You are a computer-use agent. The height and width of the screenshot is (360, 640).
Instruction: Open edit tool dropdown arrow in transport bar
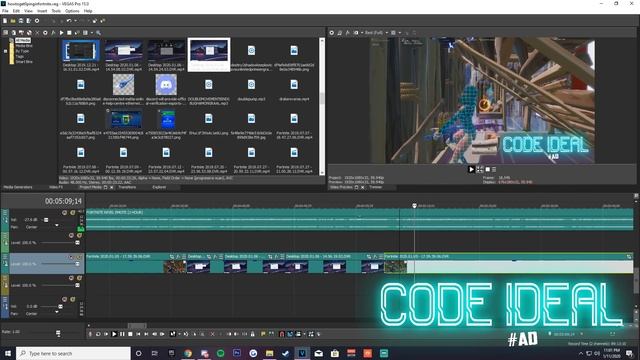click(x=179, y=334)
